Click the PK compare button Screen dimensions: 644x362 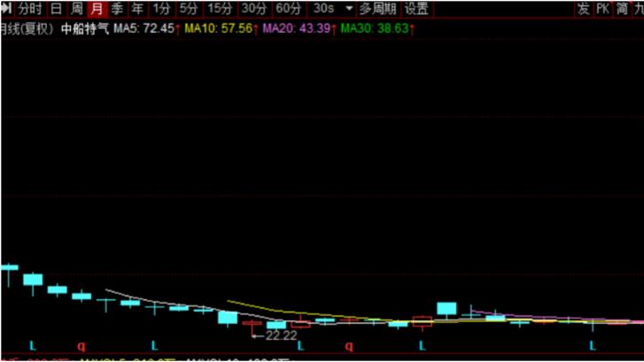(x=602, y=9)
